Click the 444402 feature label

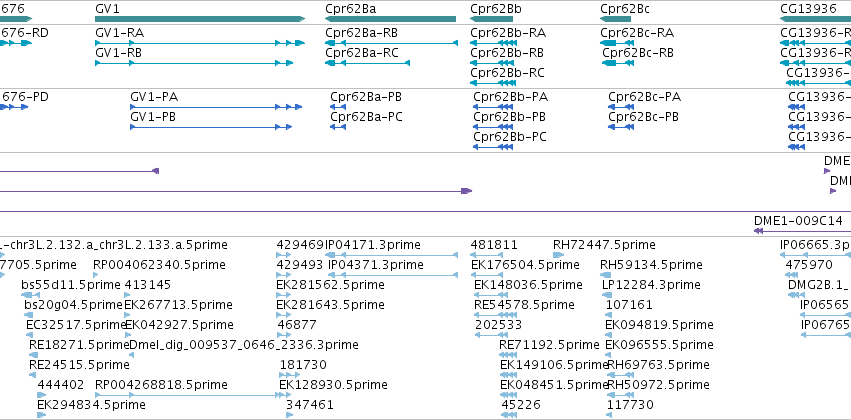pyautogui.click(x=61, y=386)
